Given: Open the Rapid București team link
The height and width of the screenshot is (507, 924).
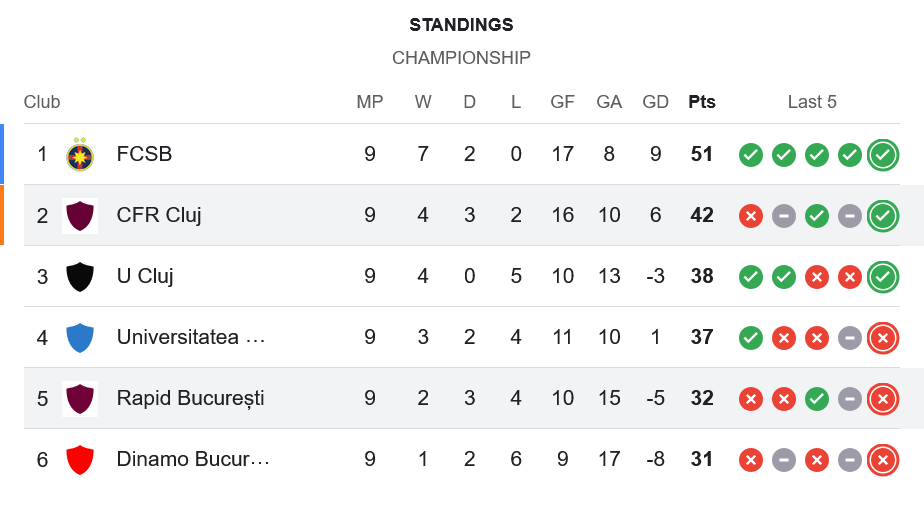Looking at the screenshot, I should [190, 398].
